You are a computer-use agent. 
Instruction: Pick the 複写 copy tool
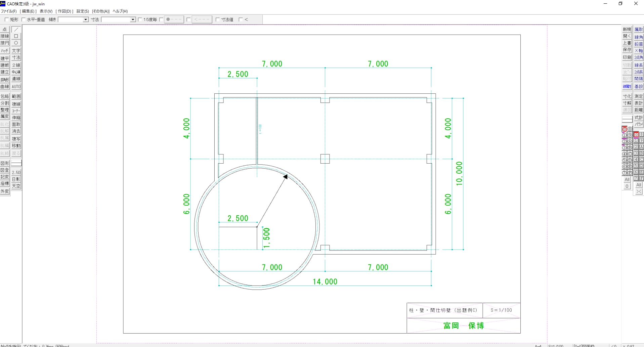click(16, 139)
